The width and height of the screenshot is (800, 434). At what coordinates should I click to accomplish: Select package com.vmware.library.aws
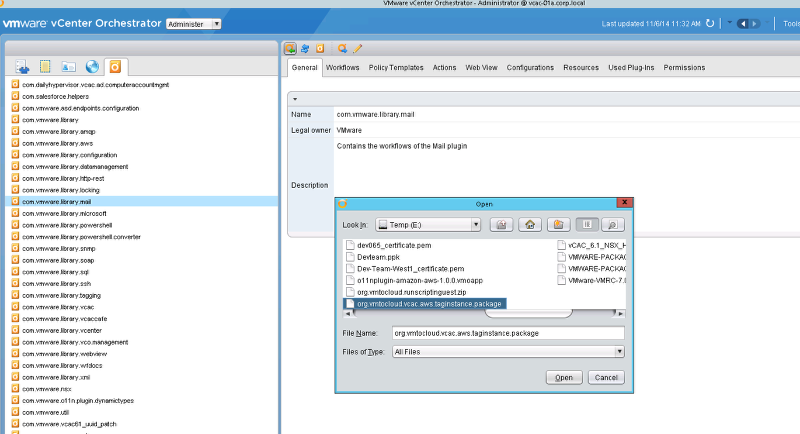[57, 143]
